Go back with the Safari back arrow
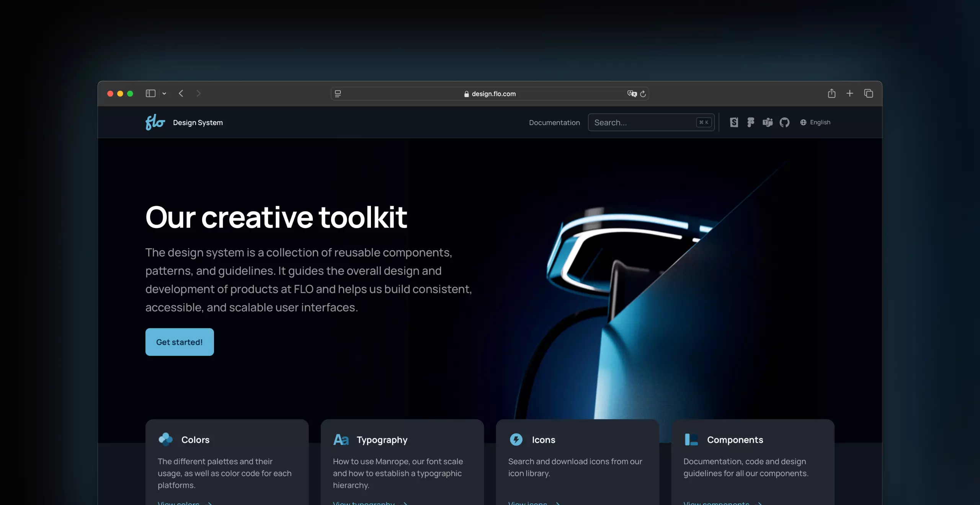 coord(181,93)
